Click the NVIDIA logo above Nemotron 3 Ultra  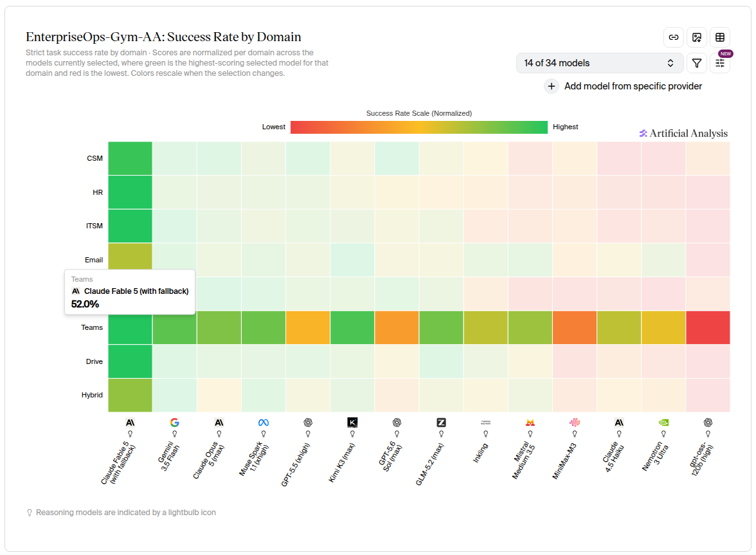663,423
